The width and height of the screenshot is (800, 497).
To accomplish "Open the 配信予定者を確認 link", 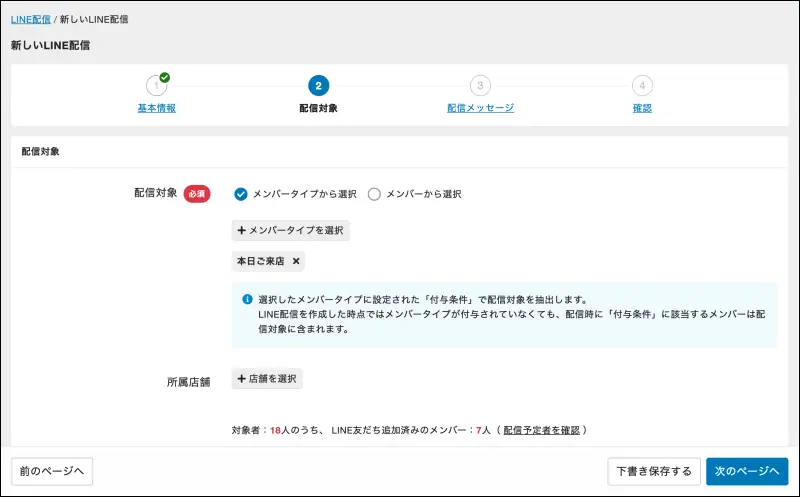I will [541, 430].
